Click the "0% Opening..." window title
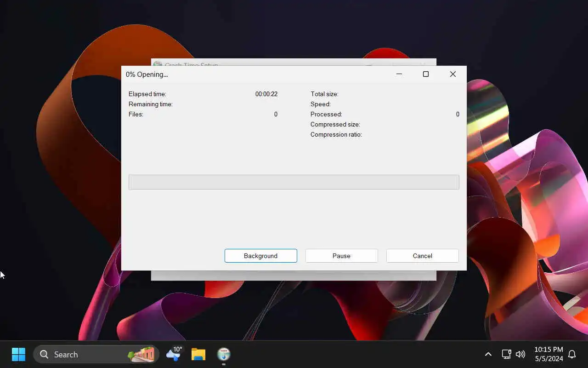 click(147, 74)
